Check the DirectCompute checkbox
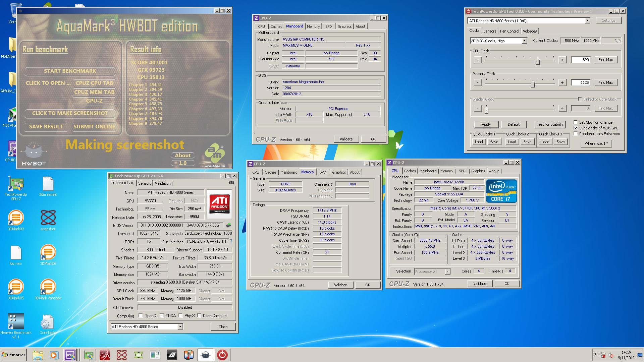644x362 pixels. pos(199,316)
